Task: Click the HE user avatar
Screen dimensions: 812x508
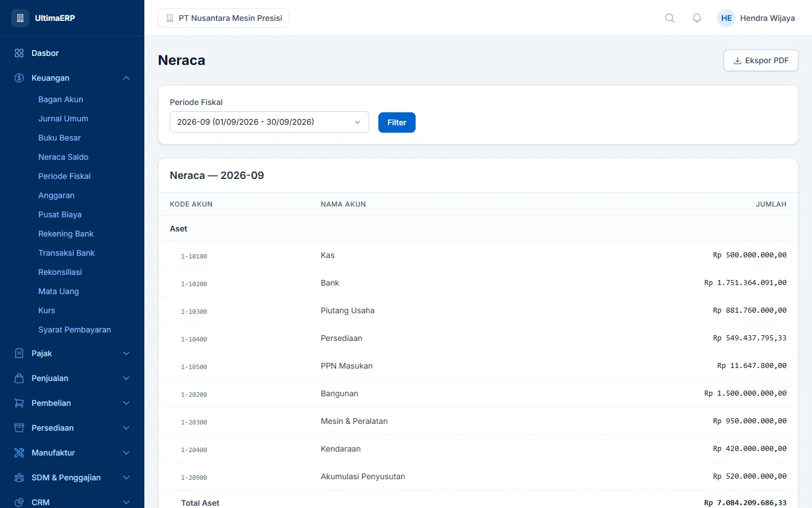Action: pyautogui.click(x=726, y=18)
